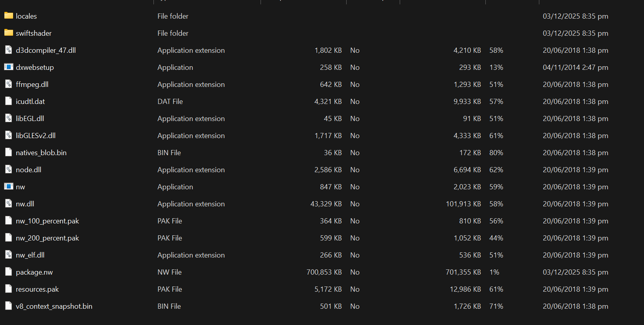Click the nw_elf.dll file name
Viewport: 644px width, 325px height.
pos(30,255)
